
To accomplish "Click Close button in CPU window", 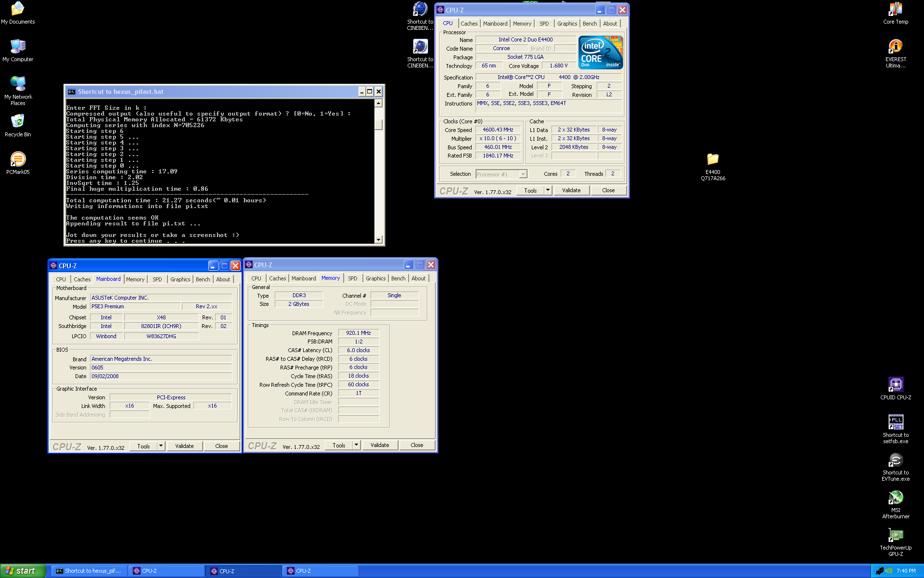I will 608,190.
